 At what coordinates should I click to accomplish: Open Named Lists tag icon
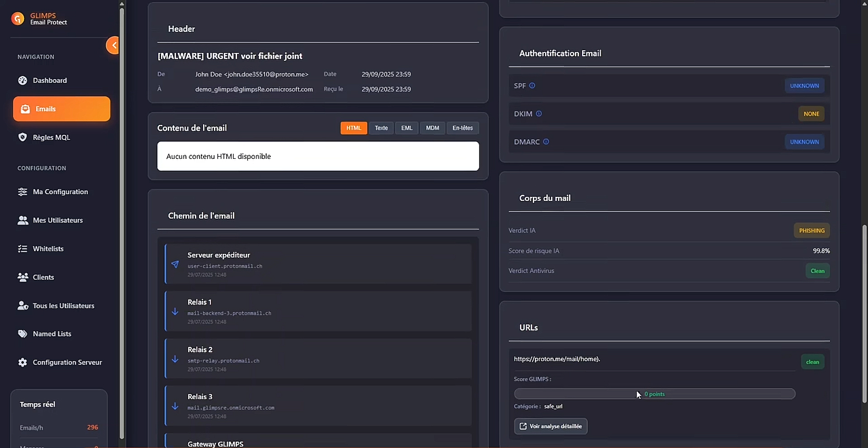click(23, 334)
